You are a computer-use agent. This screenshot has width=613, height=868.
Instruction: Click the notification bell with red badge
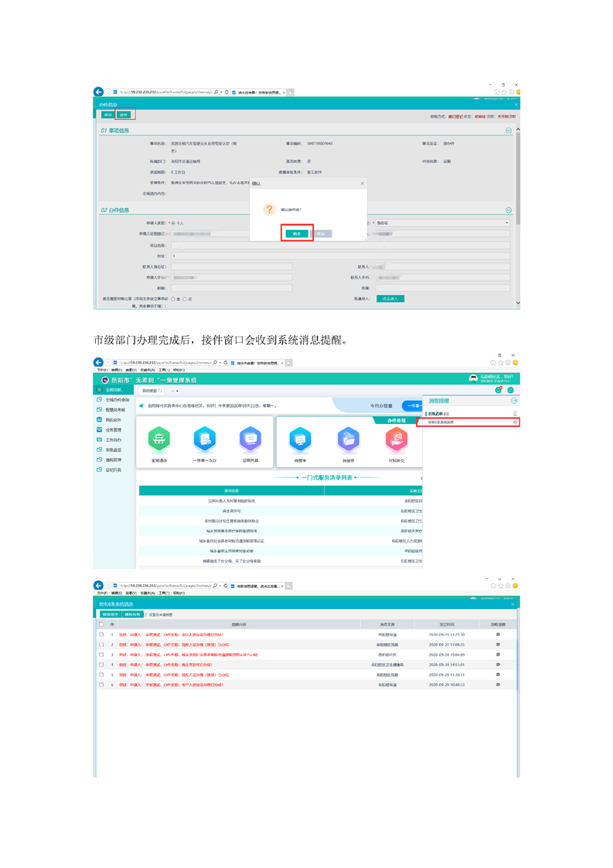pos(499,390)
